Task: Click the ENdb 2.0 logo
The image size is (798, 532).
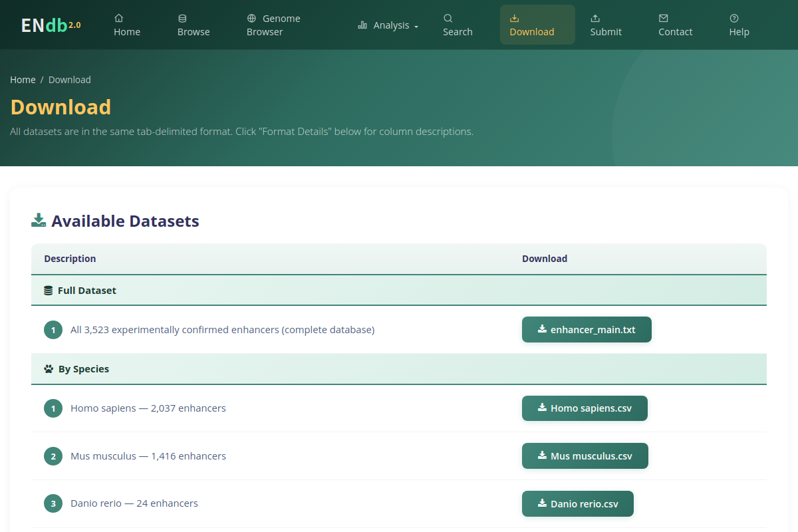Action: point(51,25)
